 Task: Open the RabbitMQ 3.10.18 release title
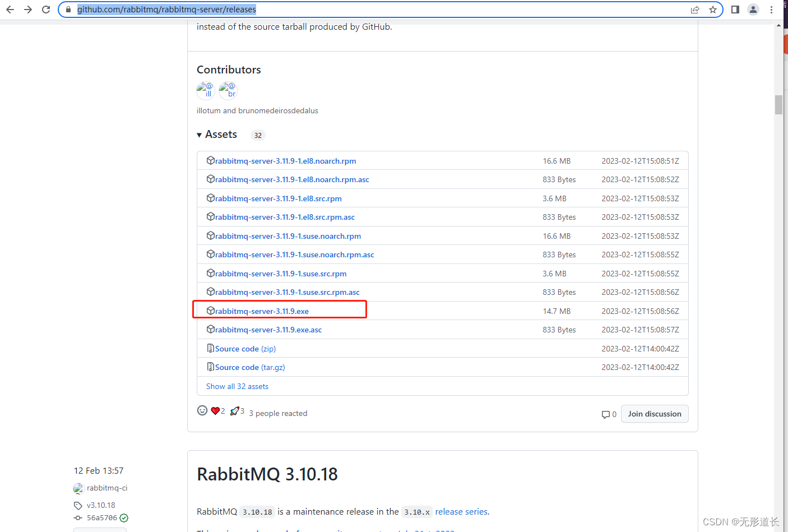[x=267, y=474]
